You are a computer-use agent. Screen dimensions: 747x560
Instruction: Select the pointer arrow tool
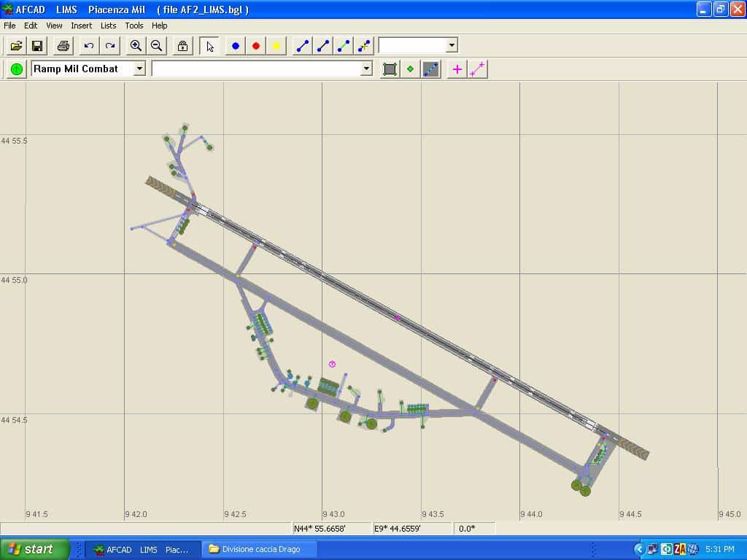[x=210, y=46]
